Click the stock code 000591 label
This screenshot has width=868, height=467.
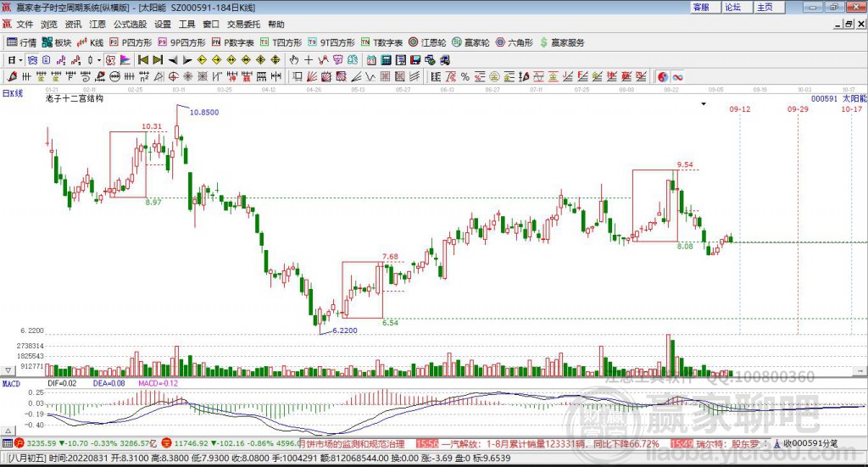[x=824, y=98]
